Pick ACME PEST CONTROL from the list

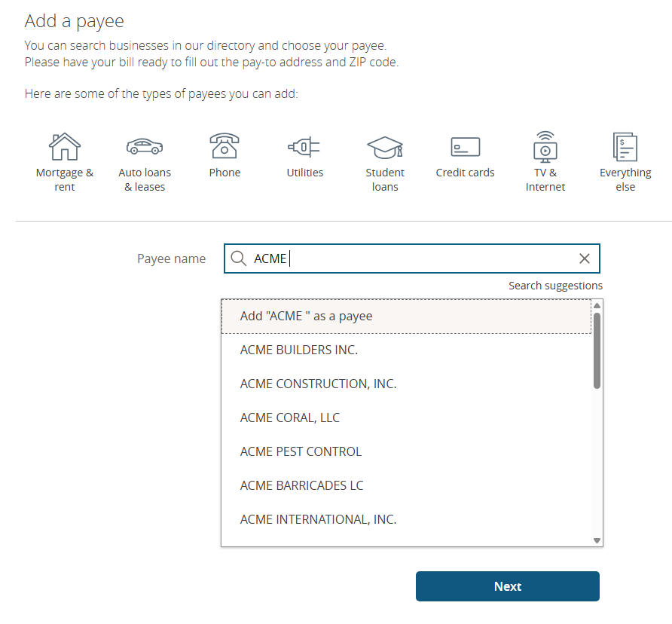(406, 451)
